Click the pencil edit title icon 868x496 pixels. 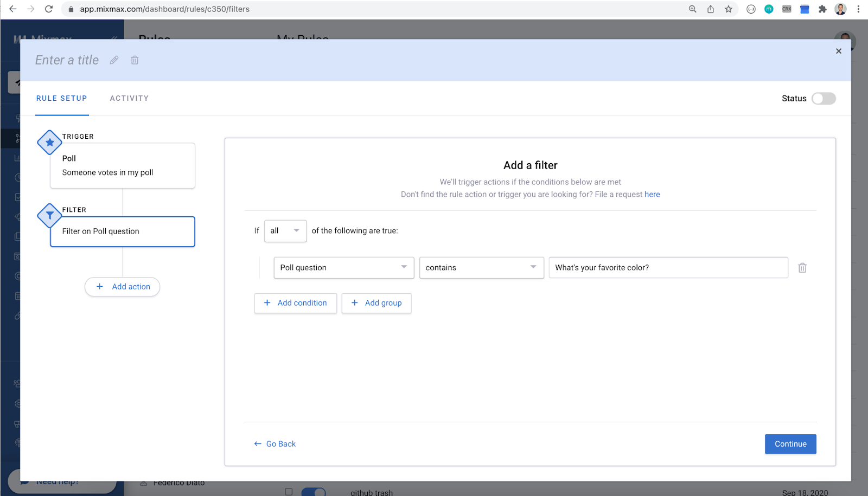pyautogui.click(x=114, y=60)
